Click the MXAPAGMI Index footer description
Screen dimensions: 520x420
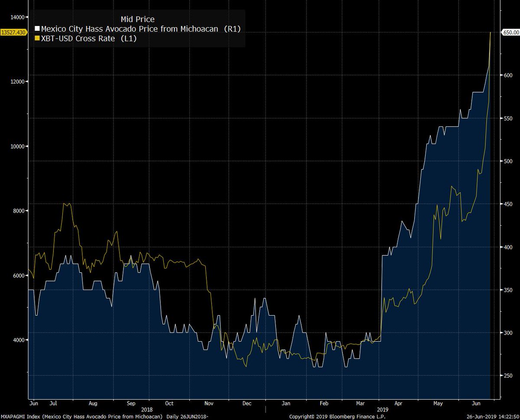point(82,417)
